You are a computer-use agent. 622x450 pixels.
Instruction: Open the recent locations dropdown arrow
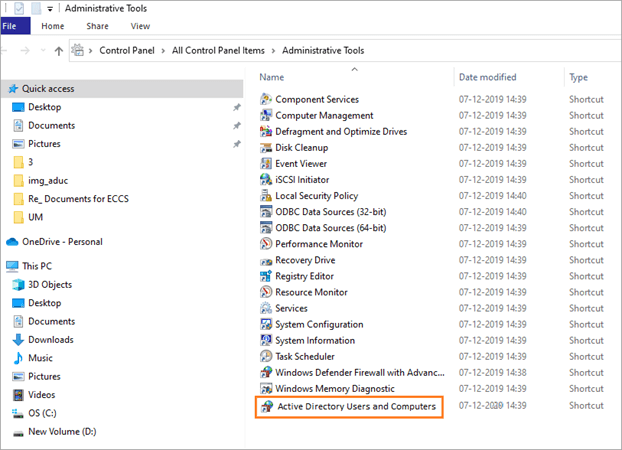[43, 50]
